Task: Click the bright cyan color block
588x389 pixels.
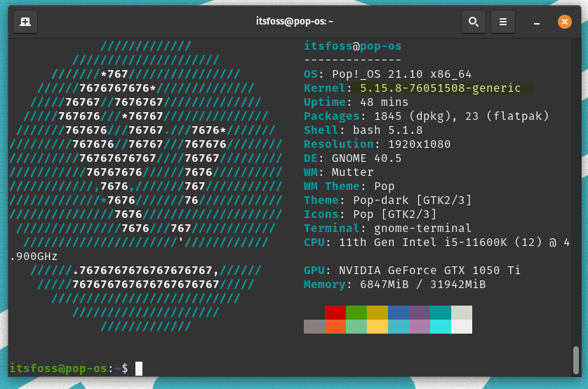Action: [x=441, y=327]
